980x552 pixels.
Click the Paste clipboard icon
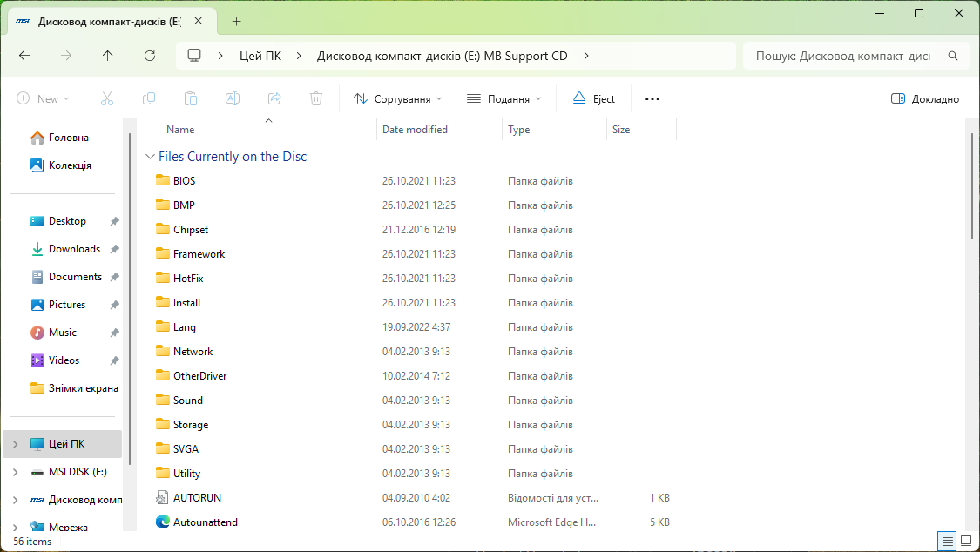(x=191, y=98)
